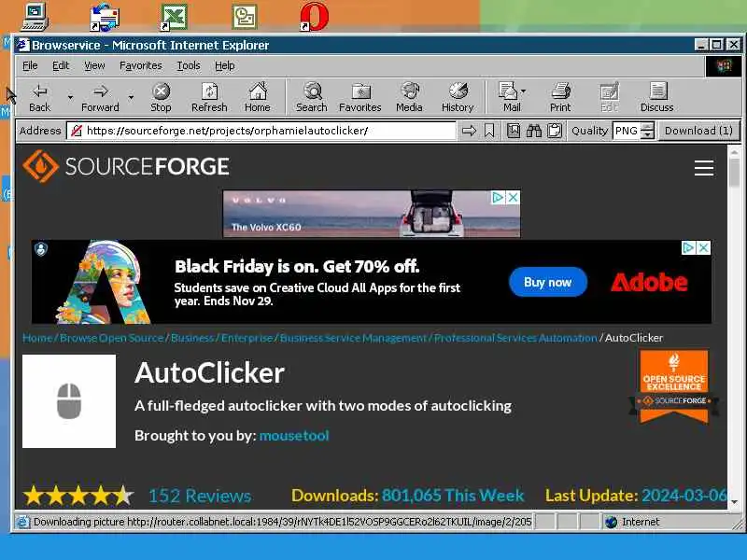Click Business Service Management breadcrumb
Image resolution: width=747 pixels, height=560 pixels.
pyautogui.click(x=353, y=338)
